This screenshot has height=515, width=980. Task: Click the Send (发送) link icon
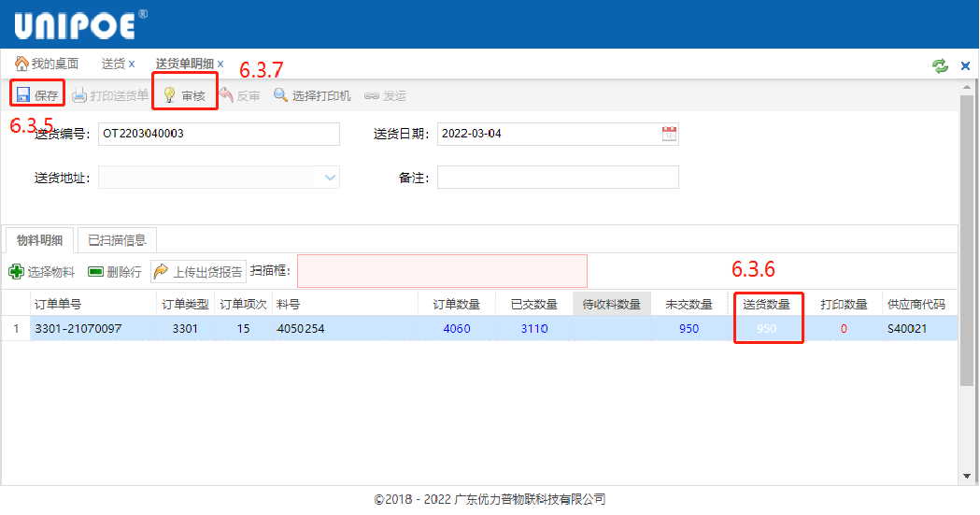[371, 95]
